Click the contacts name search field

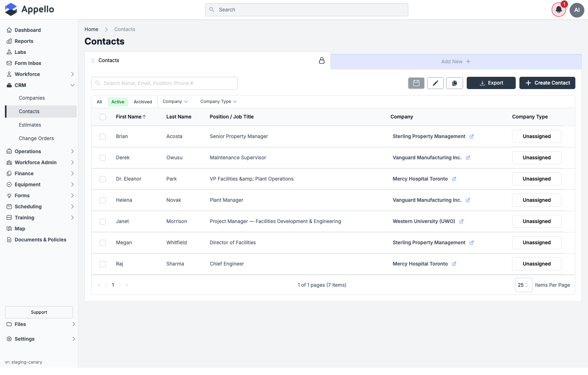click(x=165, y=83)
